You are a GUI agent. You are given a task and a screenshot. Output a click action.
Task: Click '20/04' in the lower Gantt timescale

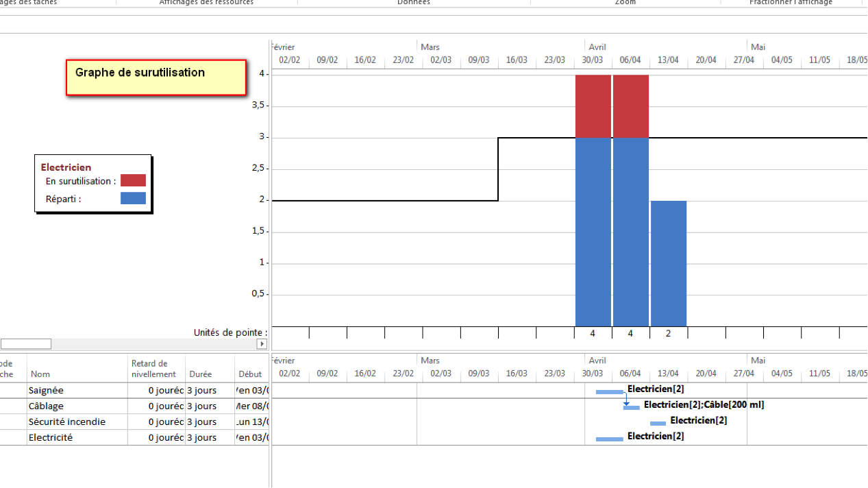tap(706, 374)
